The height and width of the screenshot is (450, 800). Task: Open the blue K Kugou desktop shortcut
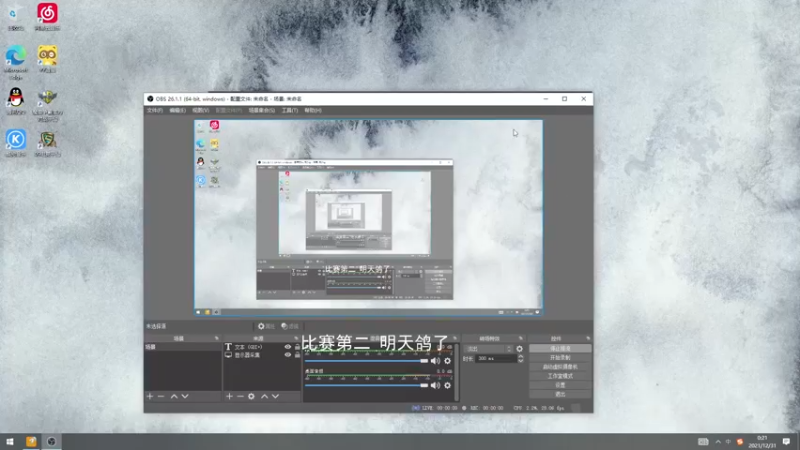[16, 143]
